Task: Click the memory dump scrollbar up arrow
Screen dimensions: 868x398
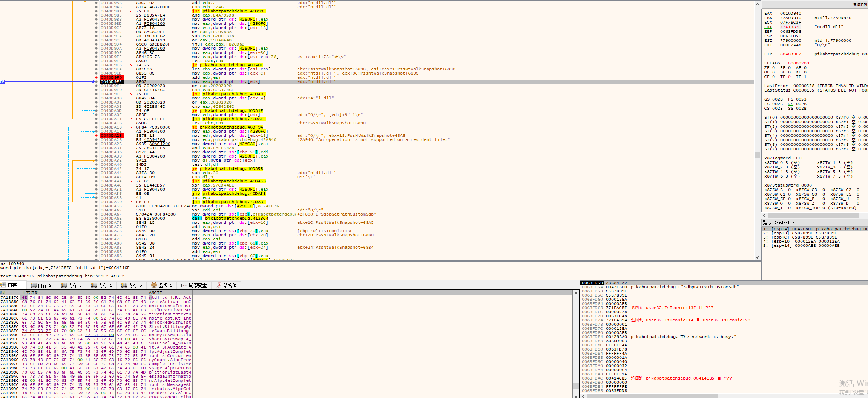Action: coord(576,293)
